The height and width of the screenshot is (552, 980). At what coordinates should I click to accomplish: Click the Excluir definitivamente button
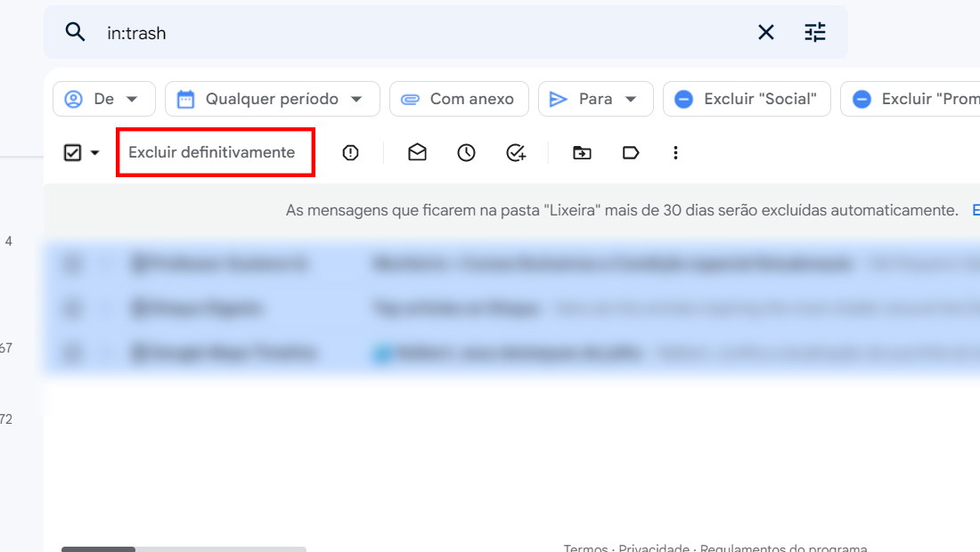(211, 152)
